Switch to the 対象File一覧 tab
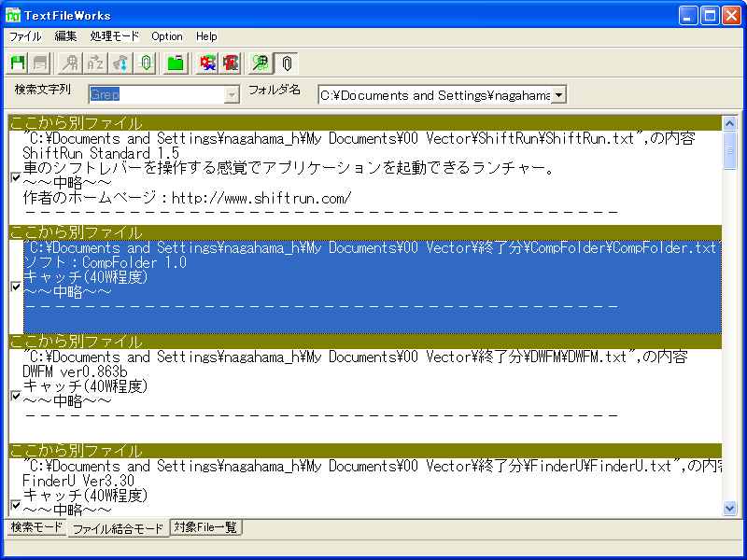This screenshot has height=560, width=747. (205, 527)
